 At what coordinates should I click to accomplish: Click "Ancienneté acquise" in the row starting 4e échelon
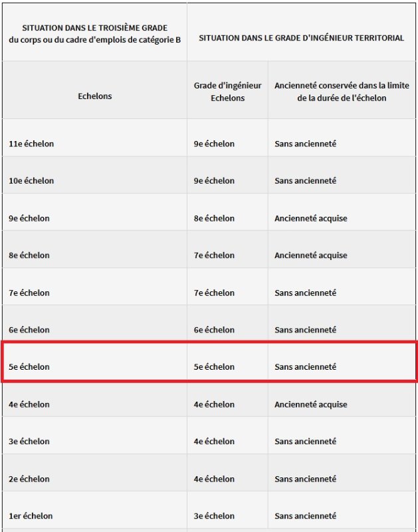(x=310, y=404)
